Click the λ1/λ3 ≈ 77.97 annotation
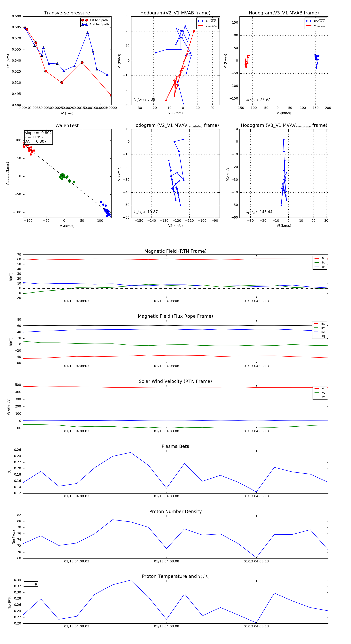Viewport: 351px width, 644px height. [x=258, y=100]
